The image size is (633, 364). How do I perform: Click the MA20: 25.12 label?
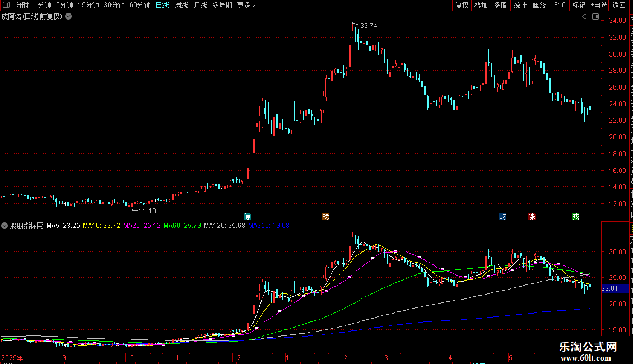pyautogui.click(x=142, y=226)
